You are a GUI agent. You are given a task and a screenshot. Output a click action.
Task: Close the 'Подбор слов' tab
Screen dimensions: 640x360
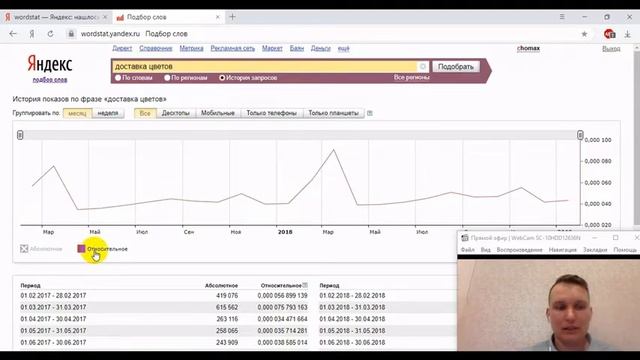pyautogui.click(x=218, y=17)
